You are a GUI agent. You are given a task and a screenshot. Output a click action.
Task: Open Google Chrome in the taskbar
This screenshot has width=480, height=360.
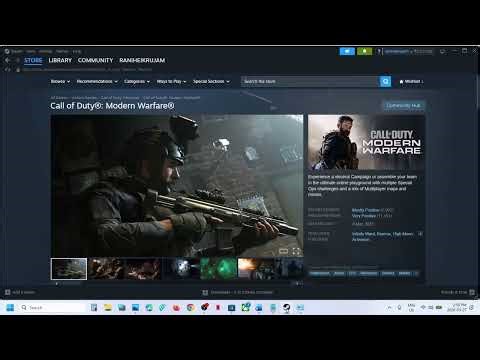(190, 307)
